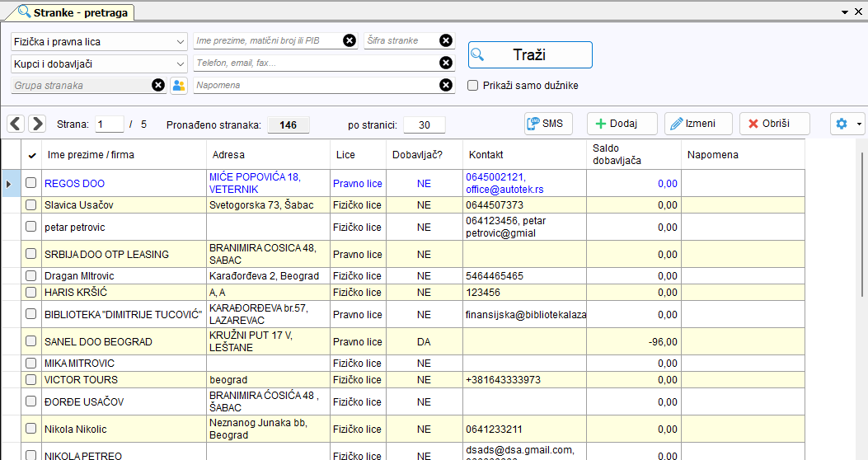The image size is (868, 460).
Task: Click the SMS button
Action: coord(548,124)
